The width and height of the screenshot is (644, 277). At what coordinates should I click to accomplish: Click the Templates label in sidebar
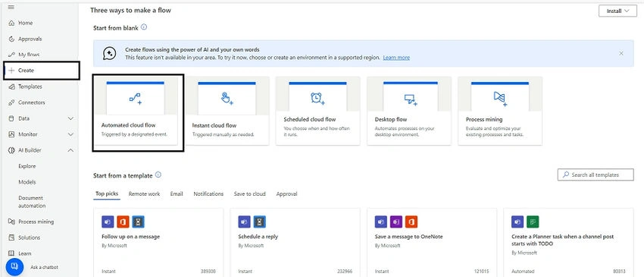pyautogui.click(x=30, y=87)
